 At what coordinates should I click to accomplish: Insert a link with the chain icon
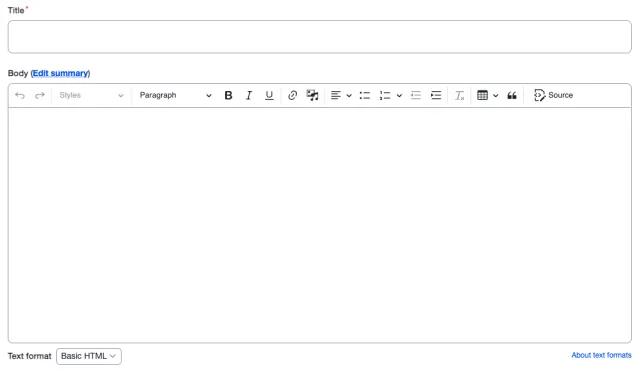[292, 95]
